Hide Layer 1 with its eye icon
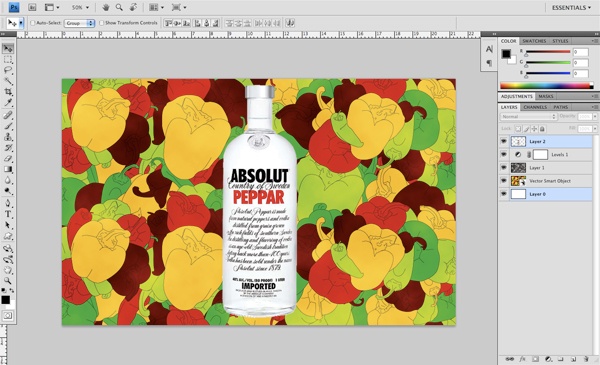The width and height of the screenshot is (600, 365). pyautogui.click(x=504, y=168)
